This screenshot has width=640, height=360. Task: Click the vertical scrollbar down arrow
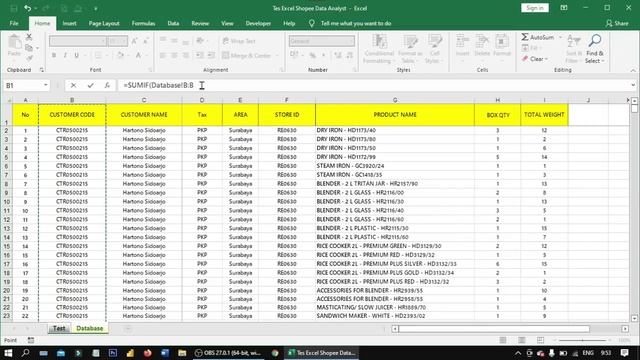click(x=634, y=319)
